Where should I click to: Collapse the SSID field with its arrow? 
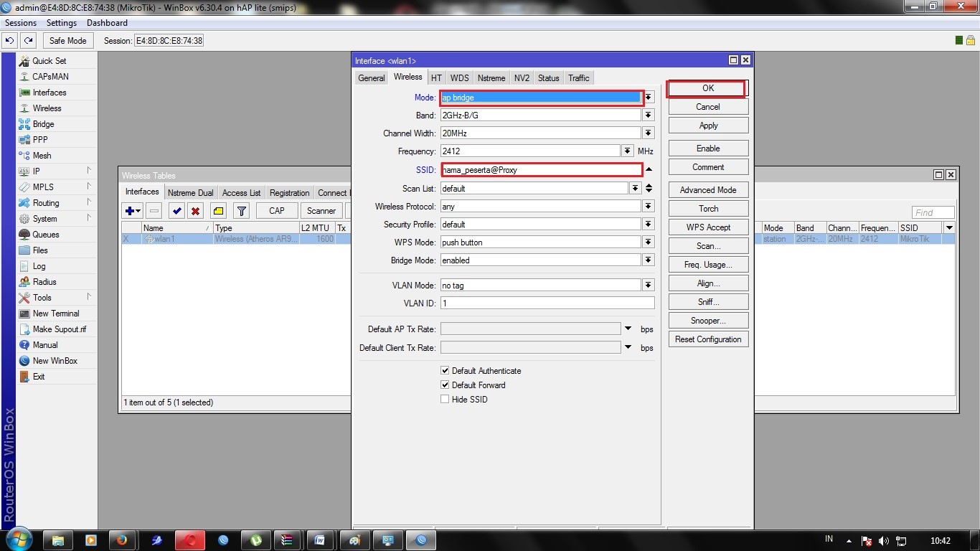click(649, 170)
